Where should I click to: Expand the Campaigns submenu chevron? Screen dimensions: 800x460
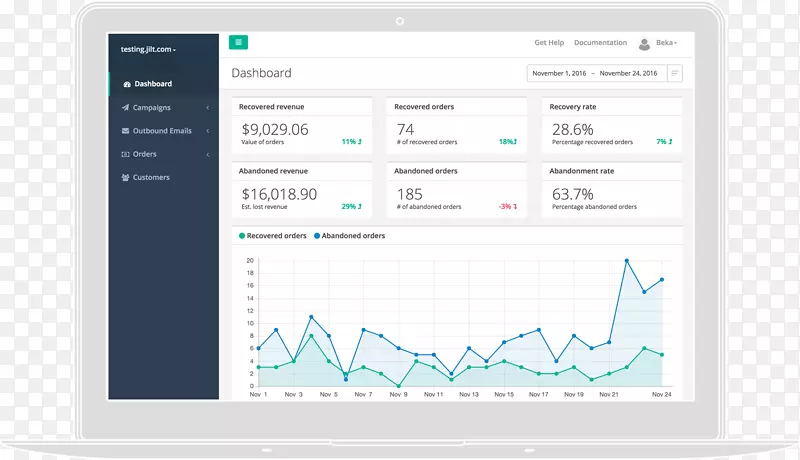coord(208,108)
